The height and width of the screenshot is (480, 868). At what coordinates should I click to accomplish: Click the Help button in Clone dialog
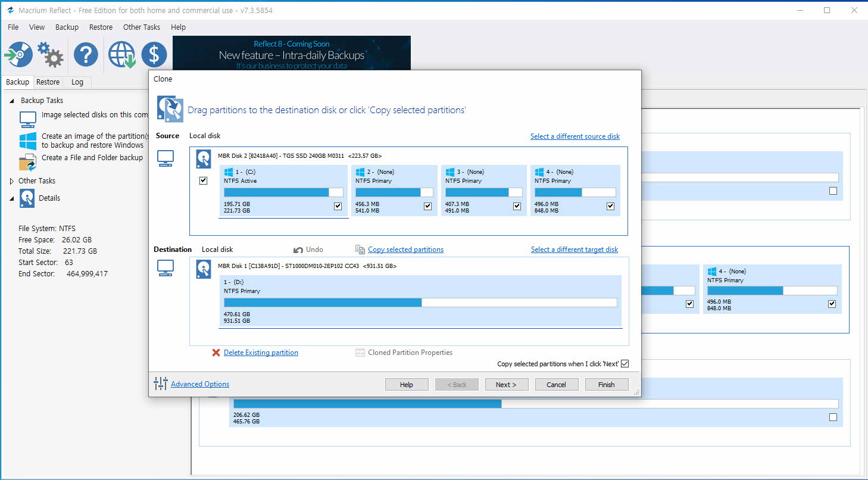click(407, 384)
